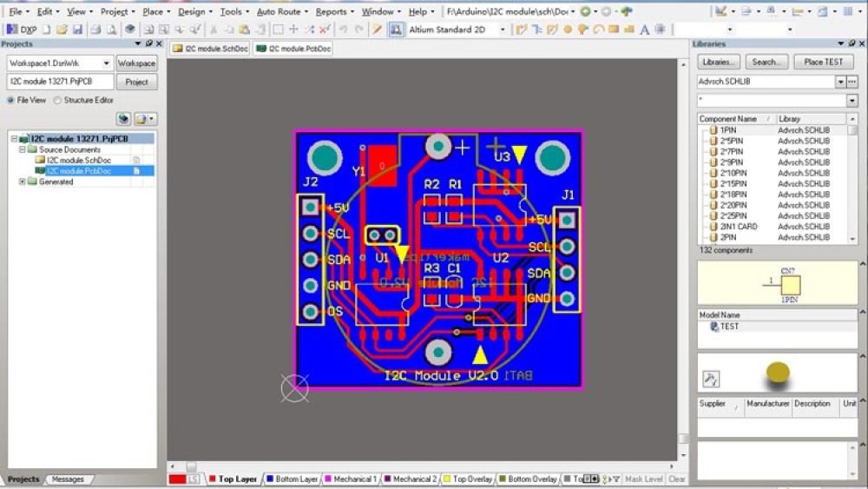Click the Search... button

point(766,62)
